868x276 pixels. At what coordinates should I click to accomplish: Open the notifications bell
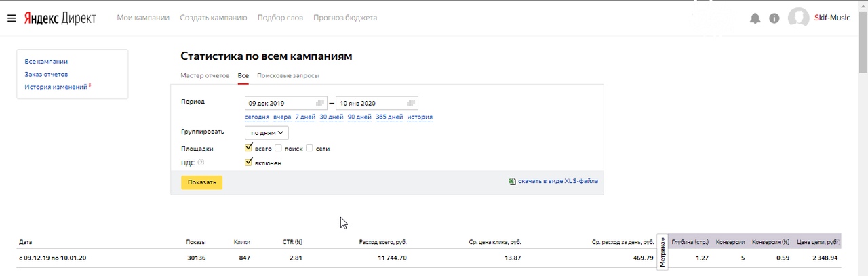[755, 18]
